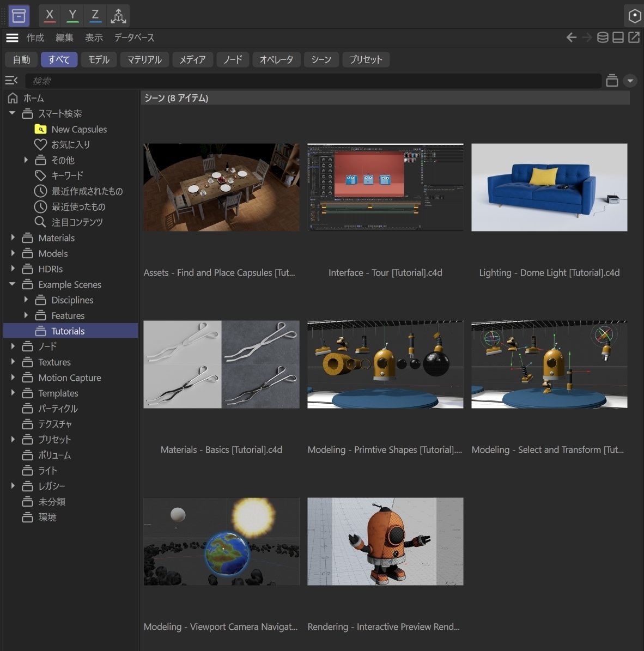
Task: Collapse the スマート検索 group
Action: click(12, 113)
